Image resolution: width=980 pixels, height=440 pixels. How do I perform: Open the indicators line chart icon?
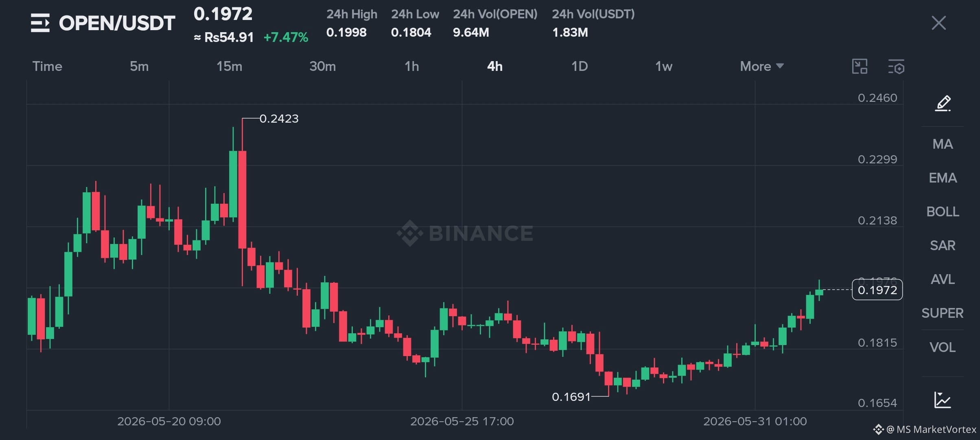(x=943, y=400)
